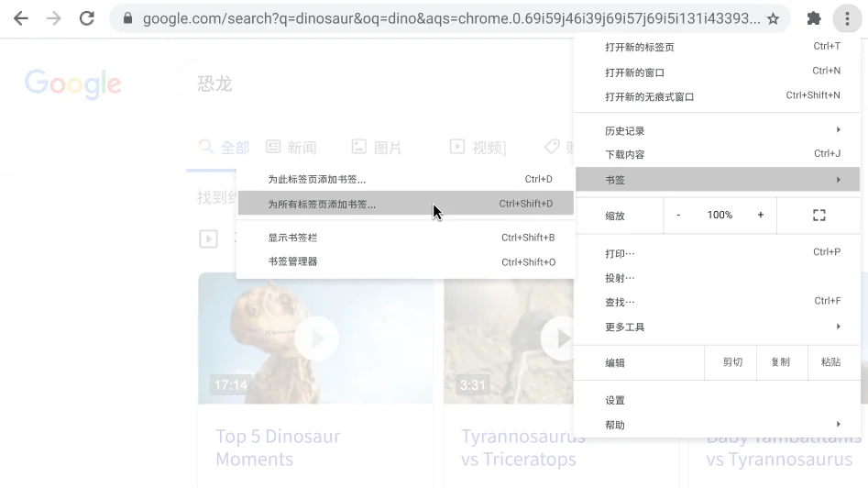Click the three-dot Chrome menu button
The height and width of the screenshot is (488, 868).
click(847, 19)
